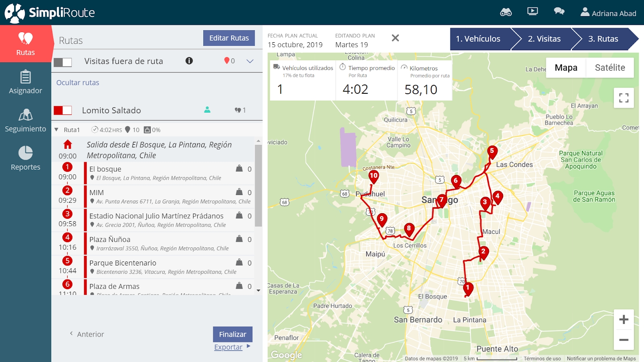The width and height of the screenshot is (644, 362).
Task: Toggle fullscreen map view
Action: (x=623, y=98)
